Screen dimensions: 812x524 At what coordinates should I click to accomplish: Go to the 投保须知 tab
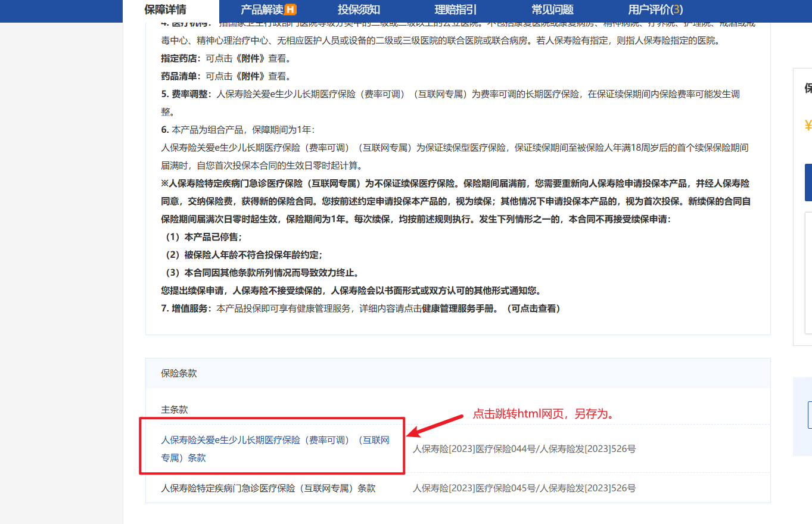coord(359,10)
